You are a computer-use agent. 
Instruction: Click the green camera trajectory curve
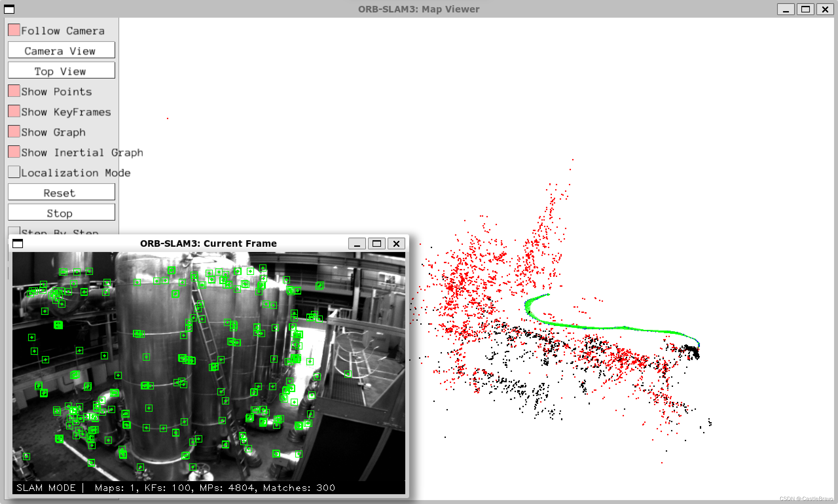pos(605,328)
